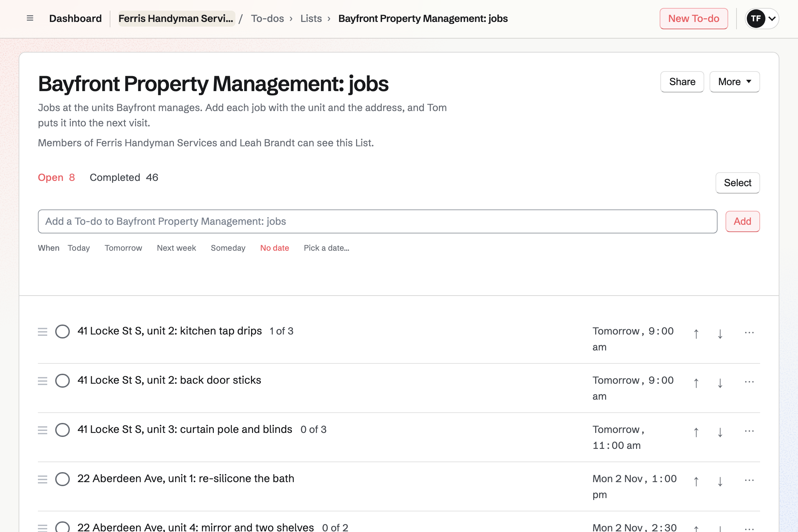Mark kitchen tap drips as complete
The image size is (798, 532).
click(x=63, y=332)
